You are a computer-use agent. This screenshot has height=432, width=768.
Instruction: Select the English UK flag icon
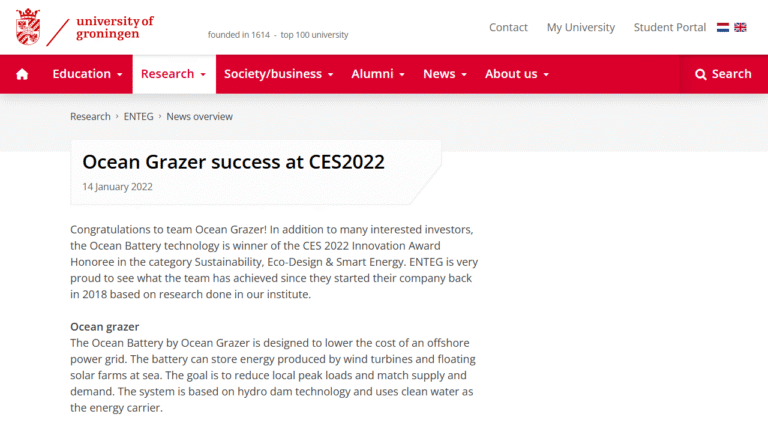pos(740,27)
